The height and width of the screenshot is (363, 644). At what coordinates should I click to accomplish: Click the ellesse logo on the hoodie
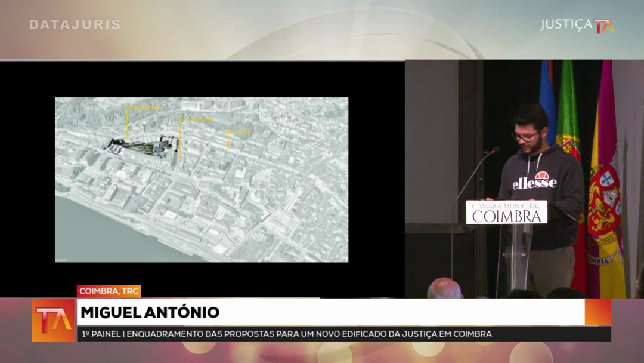pos(534,181)
